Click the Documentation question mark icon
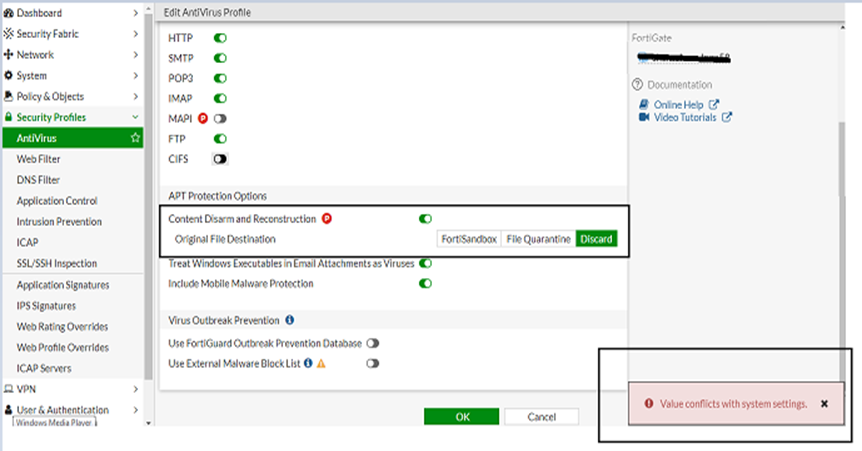 click(x=637, y=85)
